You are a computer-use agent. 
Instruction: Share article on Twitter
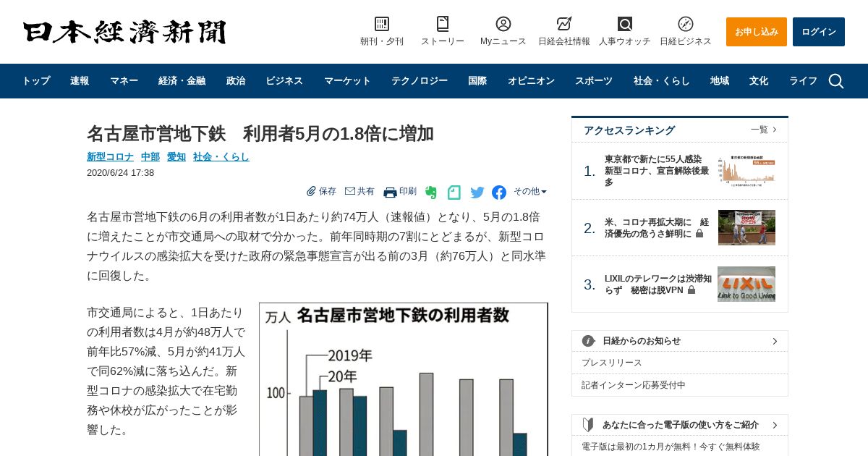(477, 193)
